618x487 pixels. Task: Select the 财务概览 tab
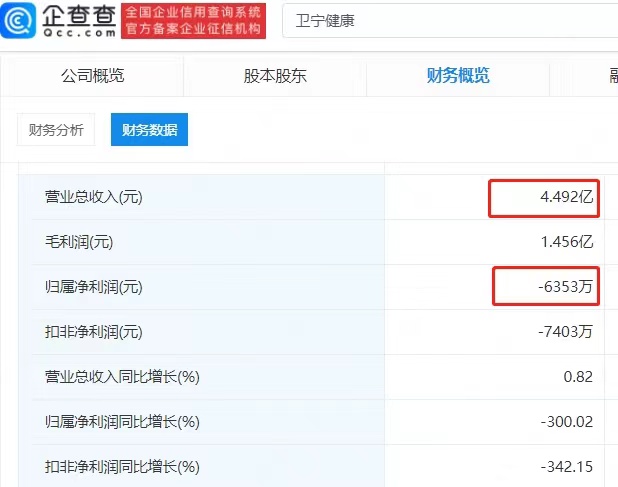pos(458,76)
